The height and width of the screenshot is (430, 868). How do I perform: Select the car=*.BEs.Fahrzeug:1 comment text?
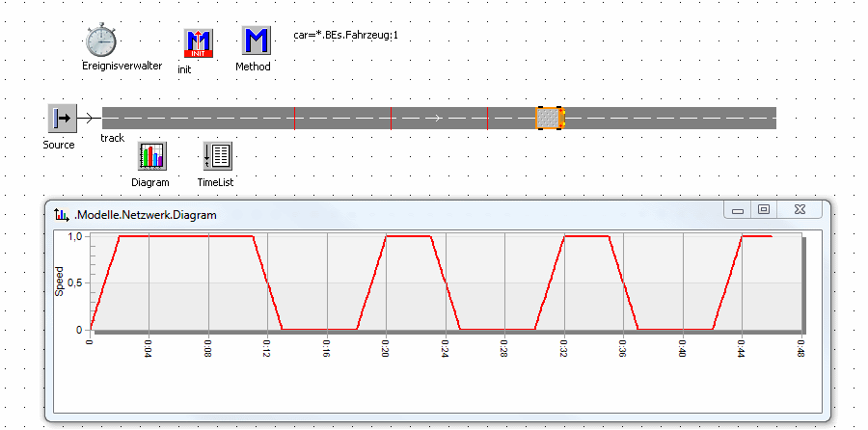(x=345, y=36)
